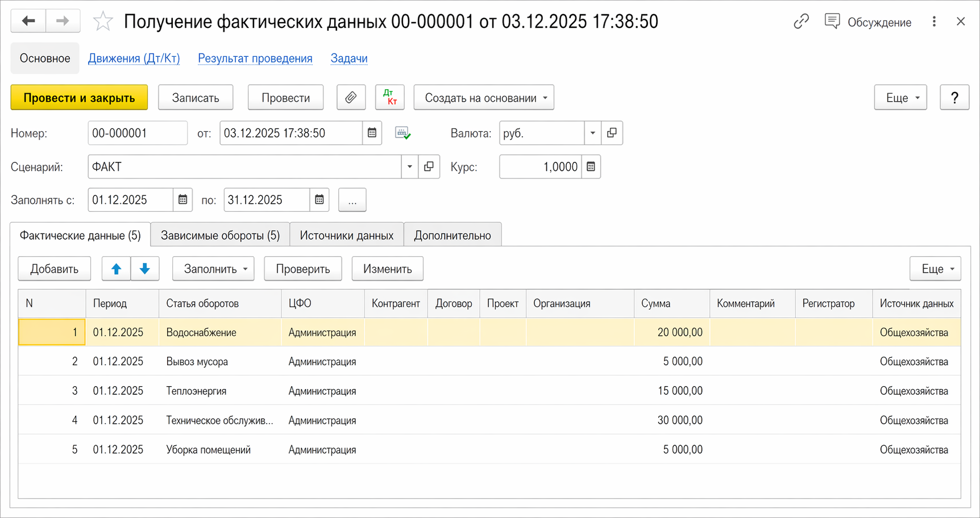Viewport: 980px width, 518px height.
Task: Move row up with blue arrow
Action: [x=116, y=269]
